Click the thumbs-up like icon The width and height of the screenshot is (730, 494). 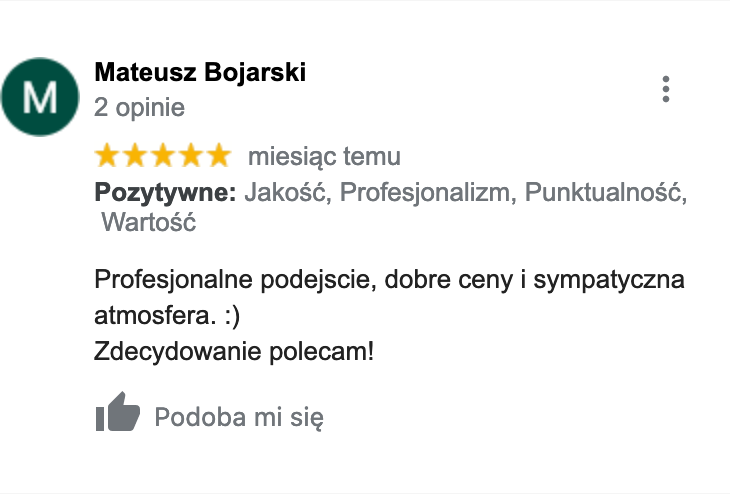(118, 412)
